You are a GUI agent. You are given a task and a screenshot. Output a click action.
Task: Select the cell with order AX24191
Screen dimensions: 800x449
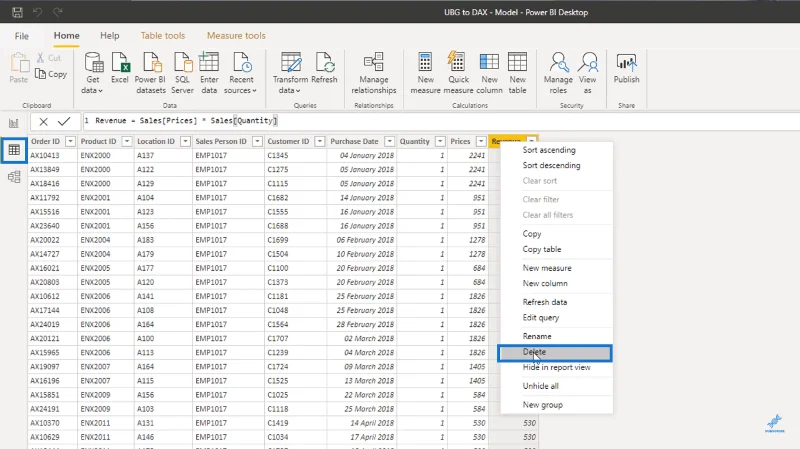pos(53,409)
